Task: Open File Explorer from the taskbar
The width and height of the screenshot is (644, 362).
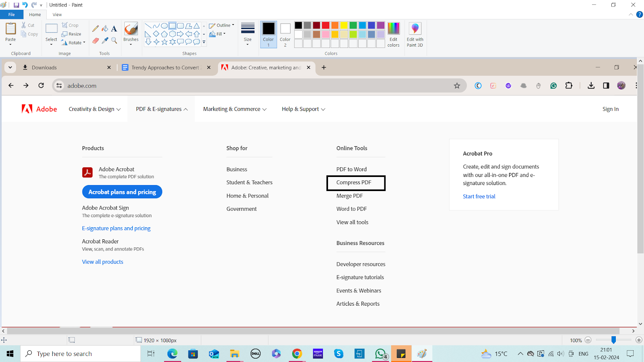Action: click(x=235, y=354)
